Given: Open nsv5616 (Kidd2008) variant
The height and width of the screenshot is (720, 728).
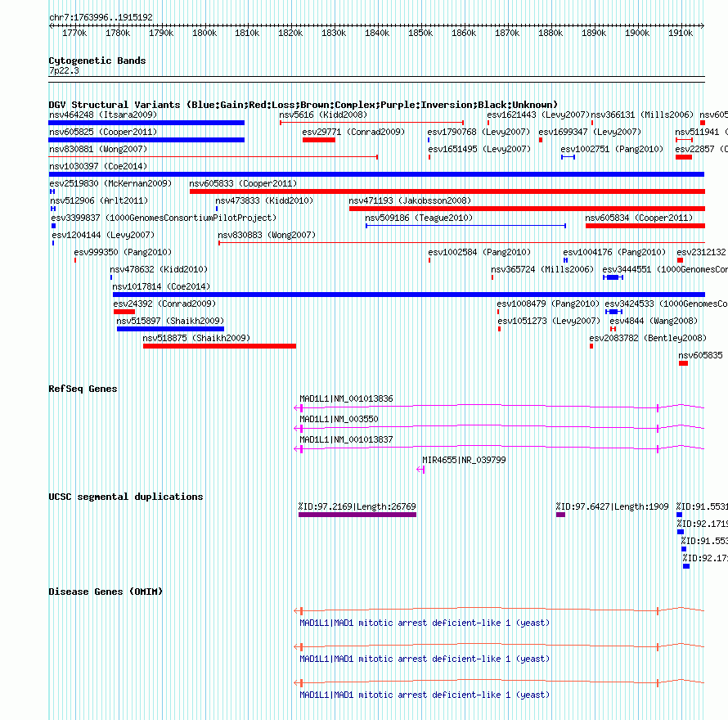Looking at the screenshot, I should click(323, 115).
